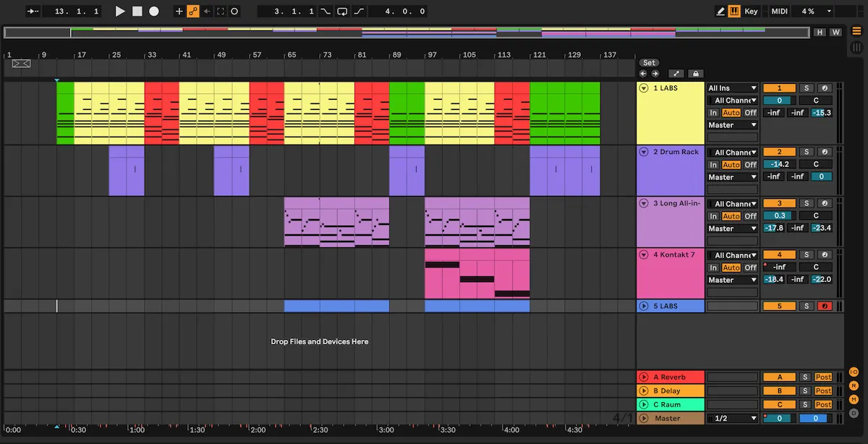
Task: Arm the 2 Drum Rack track for recording
Action: point(825,152)
